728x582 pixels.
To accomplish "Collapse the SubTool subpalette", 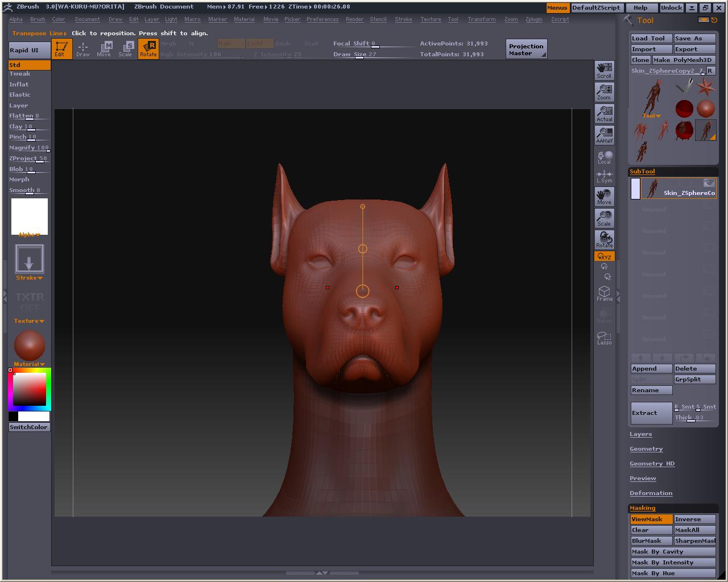I will tap(642, 172).
